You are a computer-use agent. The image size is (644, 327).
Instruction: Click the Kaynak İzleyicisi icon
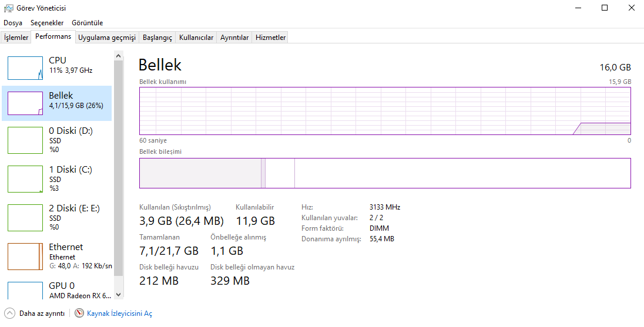[x=79, y=313]
